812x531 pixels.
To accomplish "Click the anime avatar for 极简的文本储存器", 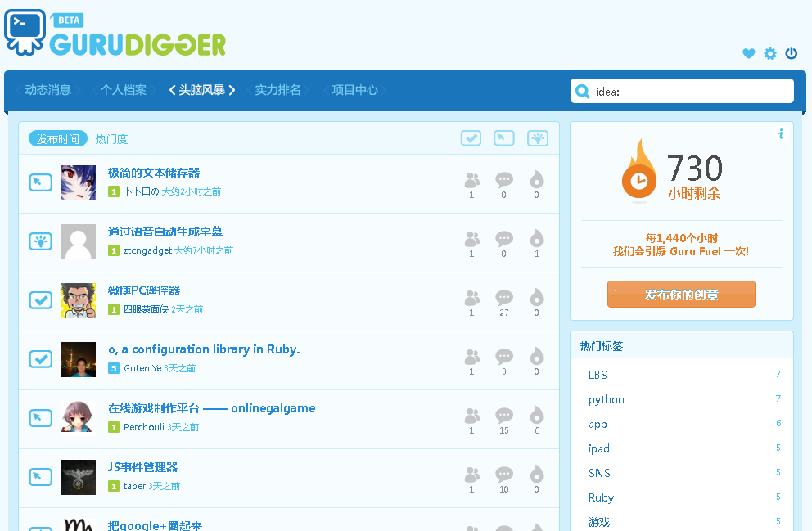I will (79, 182).
